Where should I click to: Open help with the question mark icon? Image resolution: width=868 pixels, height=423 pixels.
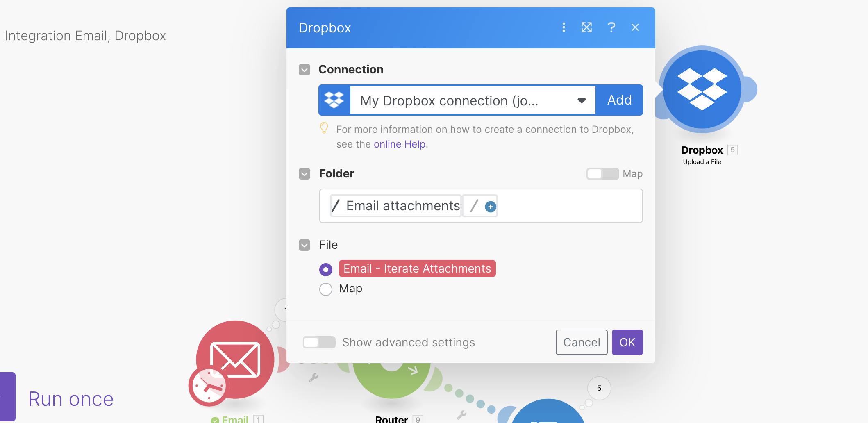(611, 27)
